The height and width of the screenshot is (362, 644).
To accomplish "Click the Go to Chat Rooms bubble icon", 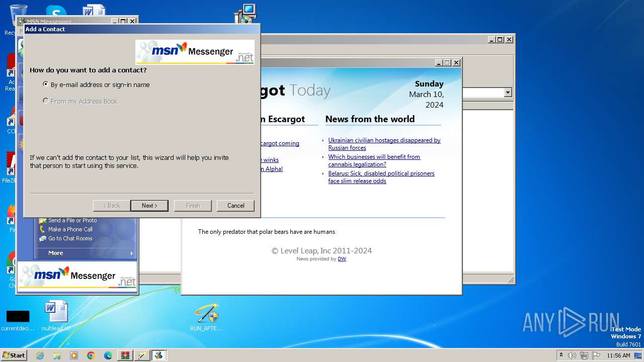I will [x=42, y=238].
